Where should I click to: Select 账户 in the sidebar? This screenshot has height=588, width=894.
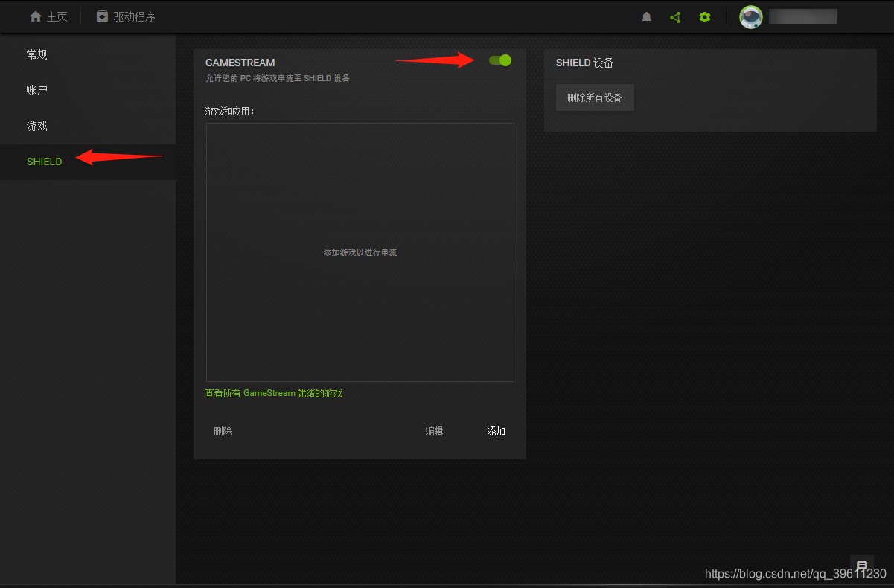pyautogui.click(x=88, y=90)
